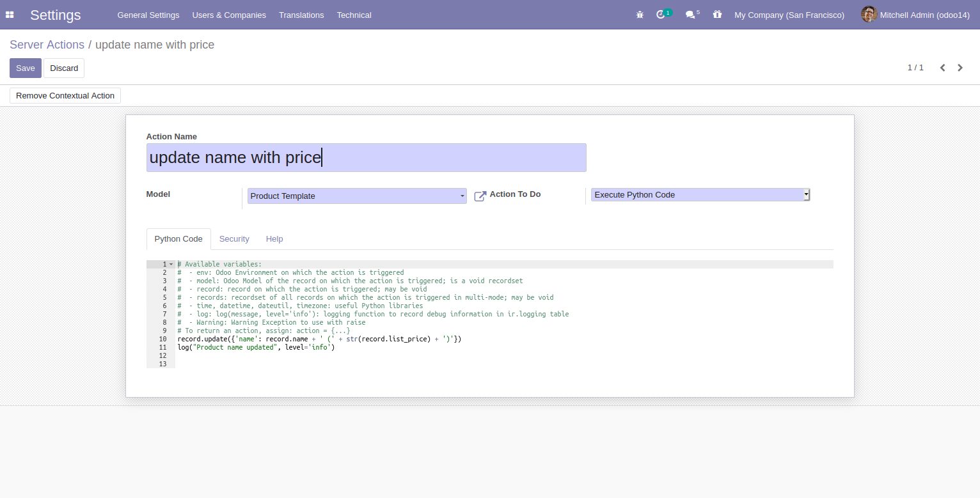Viewport: 980px width, 498px height.
Task: Click log("Product name updated") code line
Action: coord(256,347)
